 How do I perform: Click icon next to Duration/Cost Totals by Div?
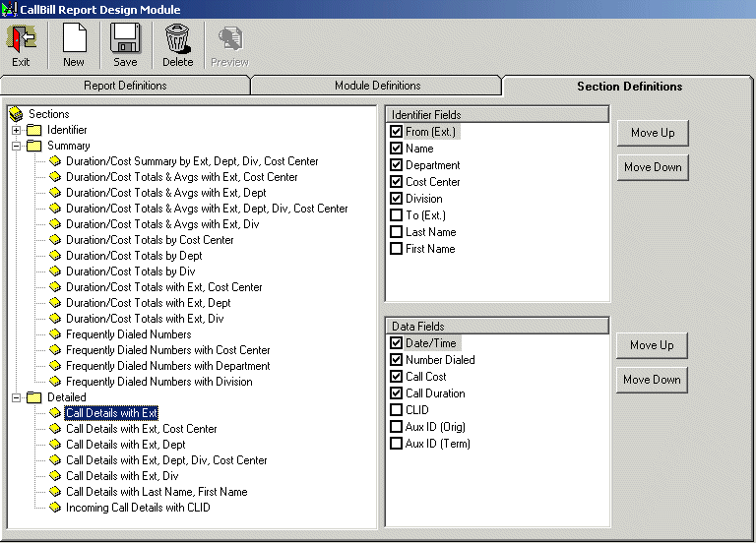point(55,271)
